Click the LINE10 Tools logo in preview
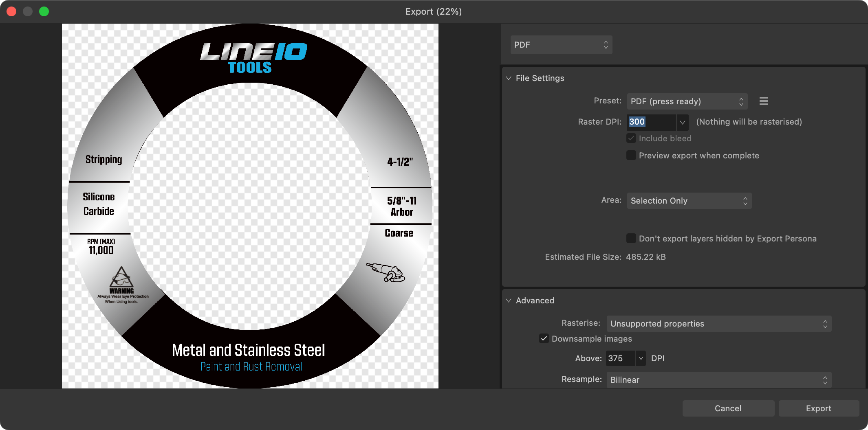 pyautogui.click(x=253, y=58)
